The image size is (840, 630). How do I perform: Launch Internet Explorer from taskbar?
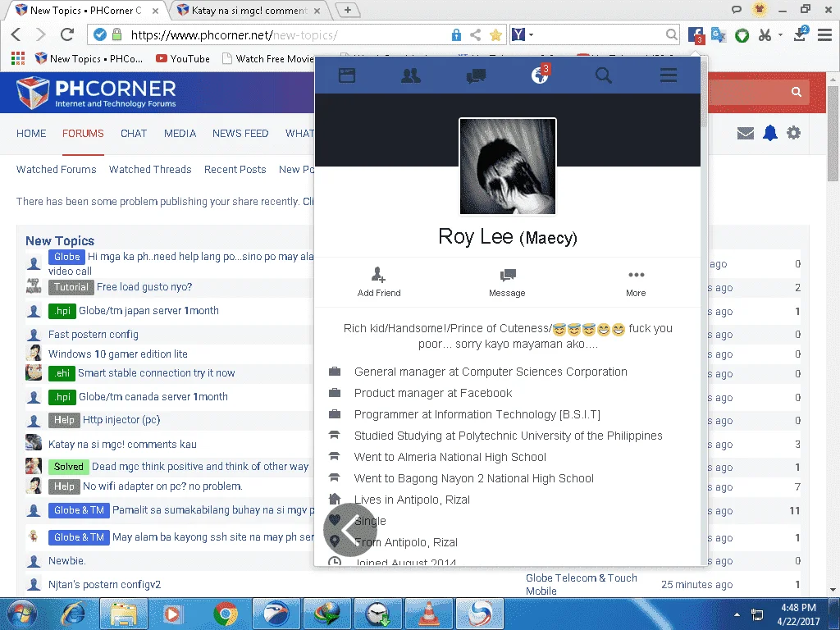pos(72,614)
